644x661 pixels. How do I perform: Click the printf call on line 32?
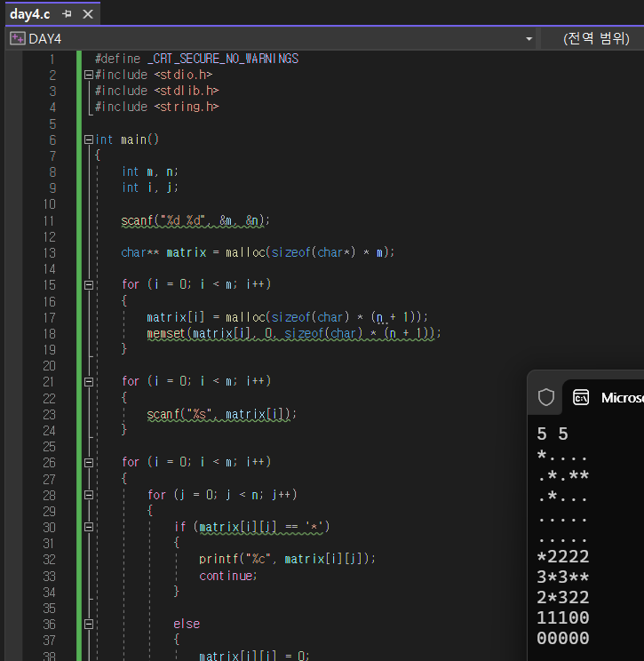coord(287,559)
